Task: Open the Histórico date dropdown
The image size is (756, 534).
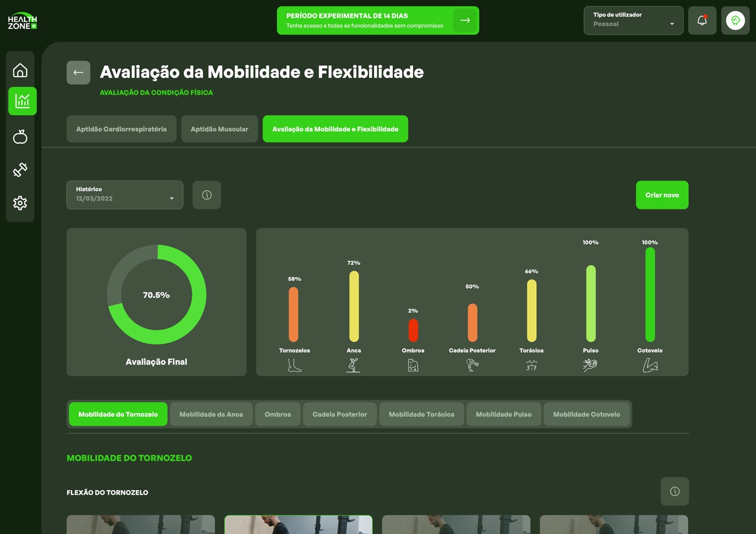Action: pyautogui.click(x=125, y=195)
